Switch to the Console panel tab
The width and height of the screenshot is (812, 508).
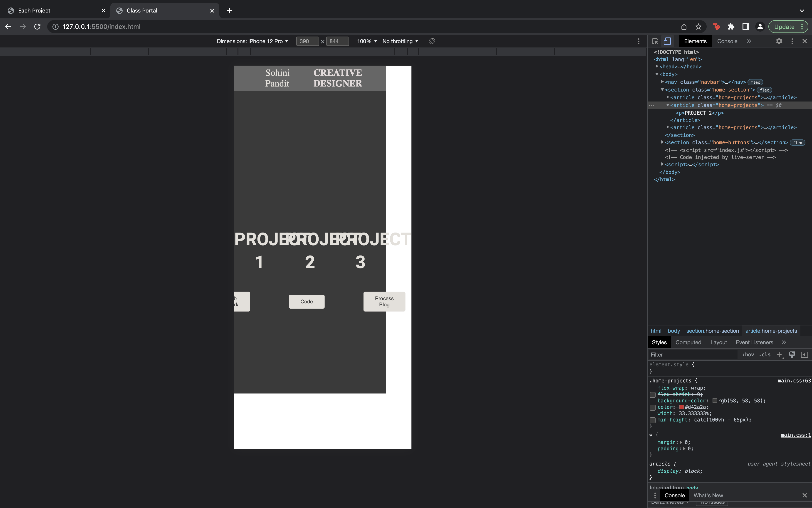[727, 41]
